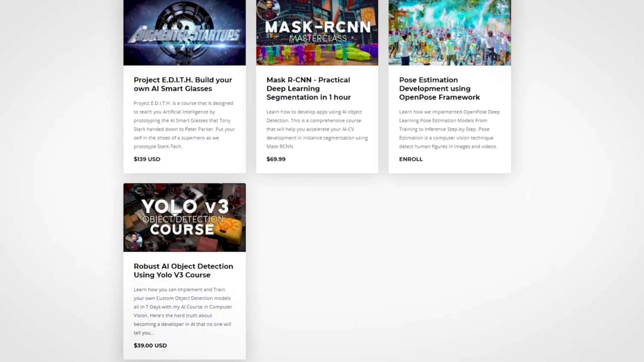Open Robust AI Object Detection title

(x=183, y=270)
